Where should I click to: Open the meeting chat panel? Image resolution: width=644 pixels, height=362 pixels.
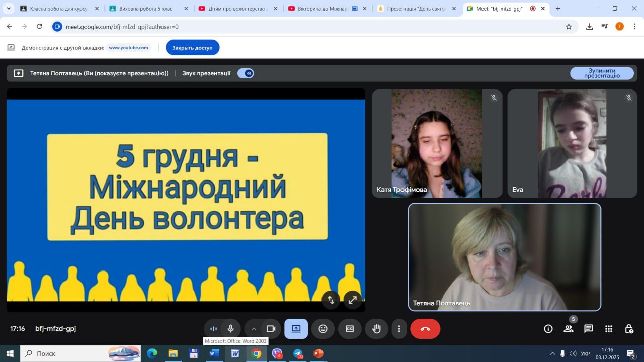(588, 329)
